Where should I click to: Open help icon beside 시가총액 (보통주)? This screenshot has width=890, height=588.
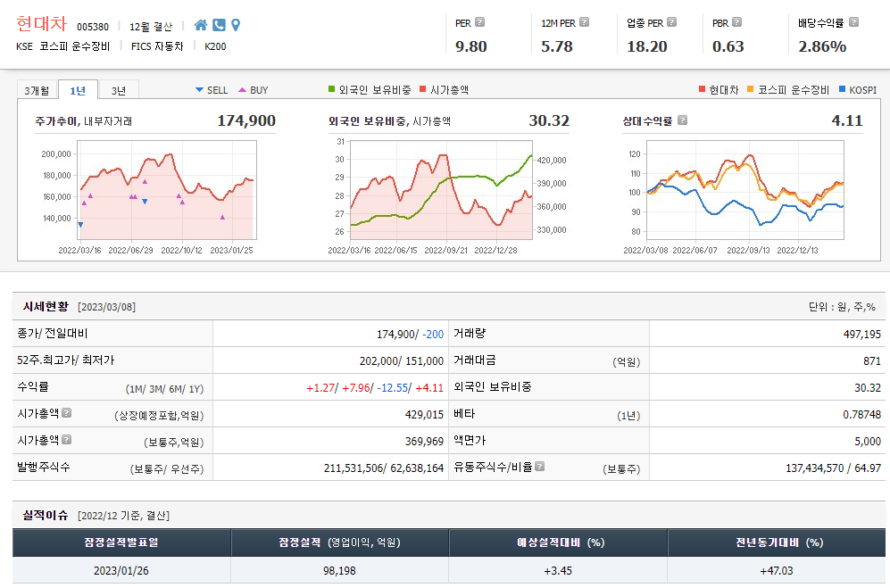point(66,439)
